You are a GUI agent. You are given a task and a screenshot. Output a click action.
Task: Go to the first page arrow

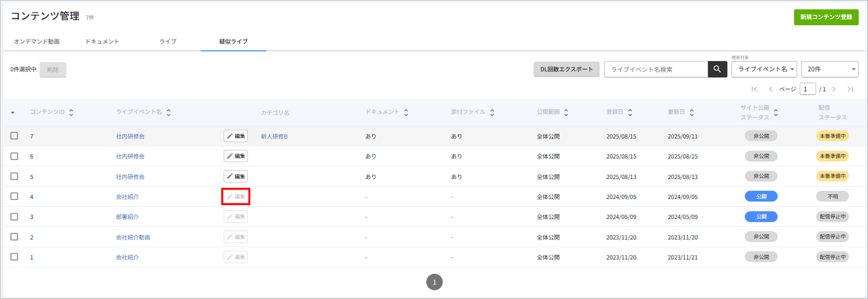(x=754, y=89)
